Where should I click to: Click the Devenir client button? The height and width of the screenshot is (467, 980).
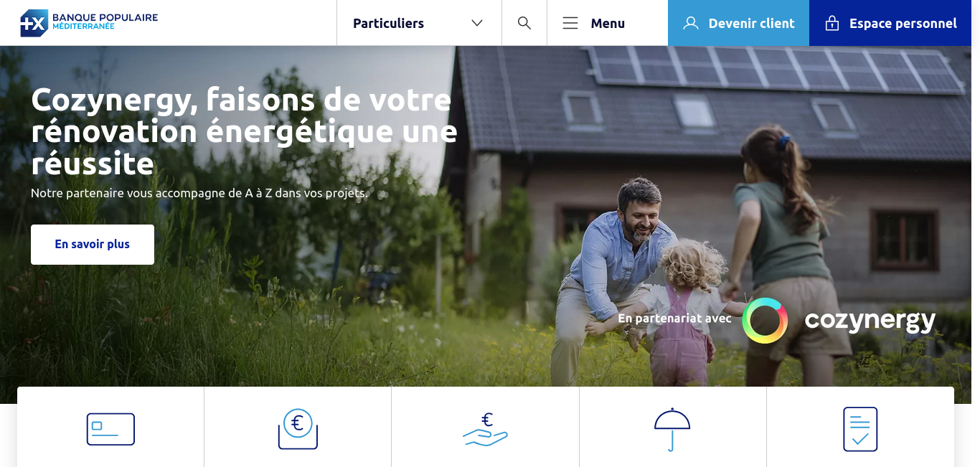[x=738, y=23]
